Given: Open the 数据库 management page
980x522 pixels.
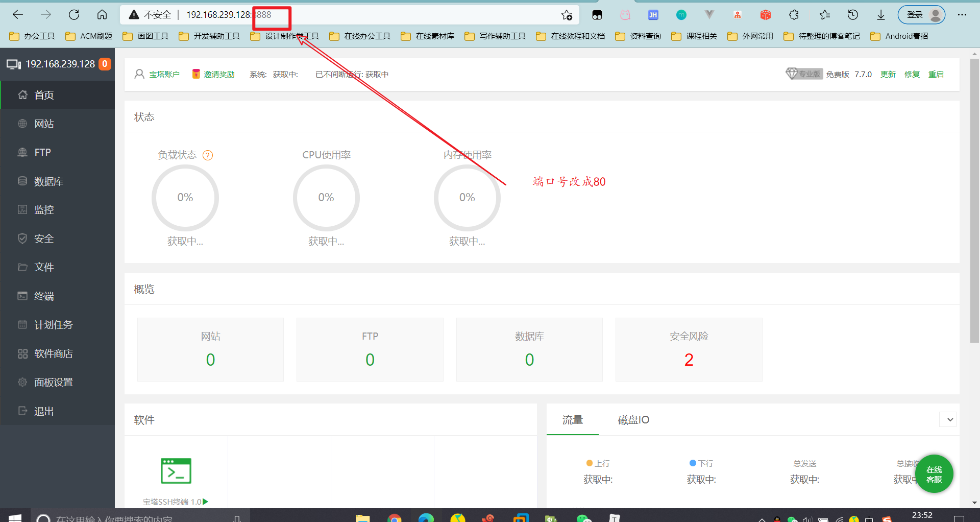Looking at the screenshot, I should [x=48, y=181].
